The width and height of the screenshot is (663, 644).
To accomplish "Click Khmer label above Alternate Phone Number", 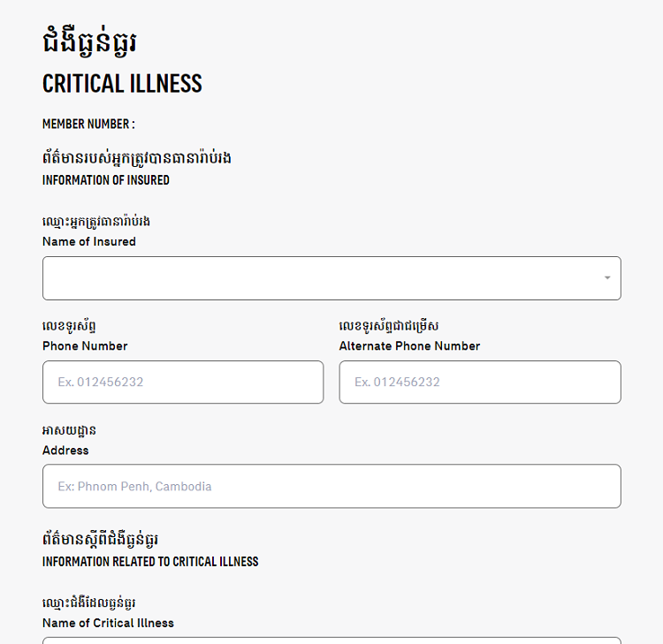I will pyautogui.click(x=389, y=326).
